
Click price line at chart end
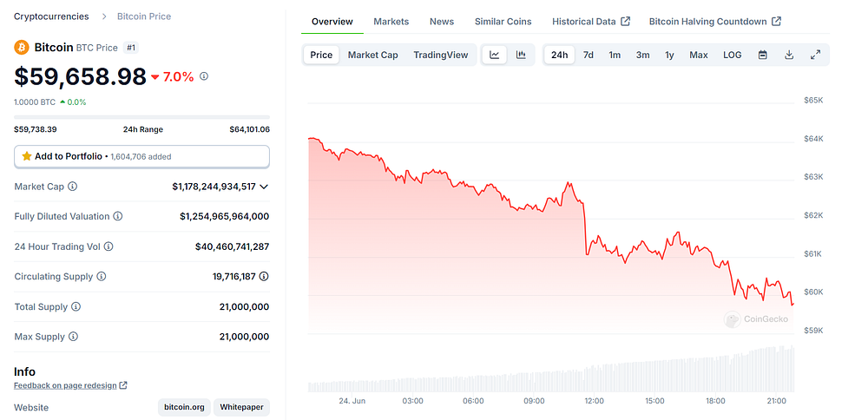792,304
